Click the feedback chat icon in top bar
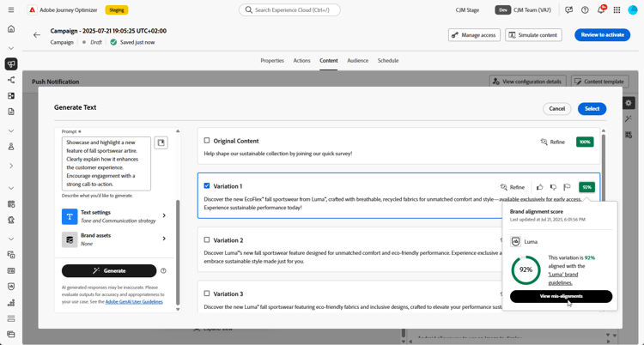This screenshot has height=345, width=644. [x=568, y=9]
